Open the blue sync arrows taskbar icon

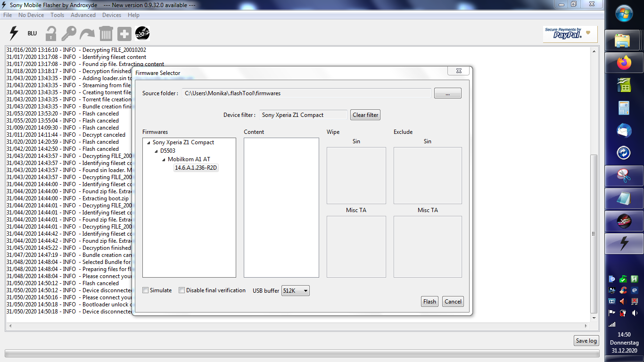624,153
